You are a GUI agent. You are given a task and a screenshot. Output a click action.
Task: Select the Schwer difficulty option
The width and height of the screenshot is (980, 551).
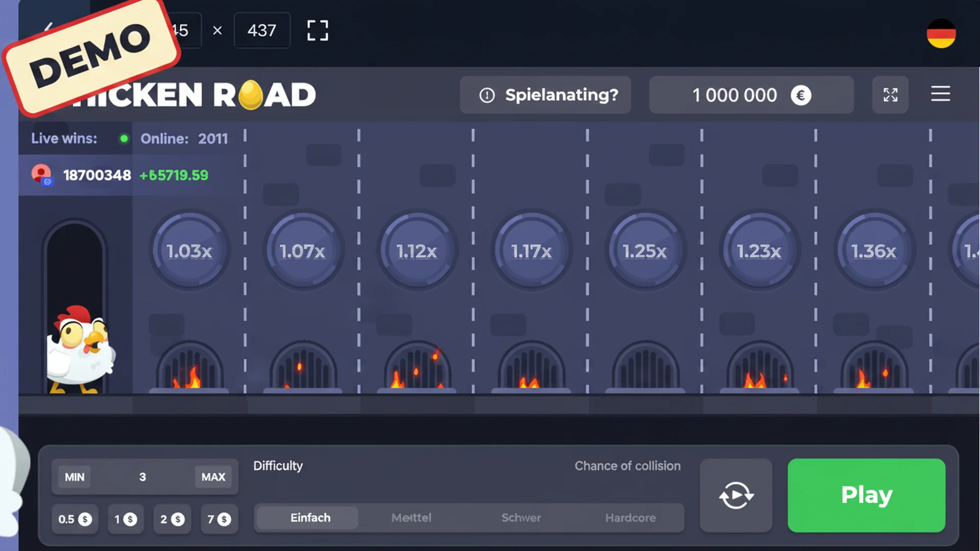tap(521, 518)
